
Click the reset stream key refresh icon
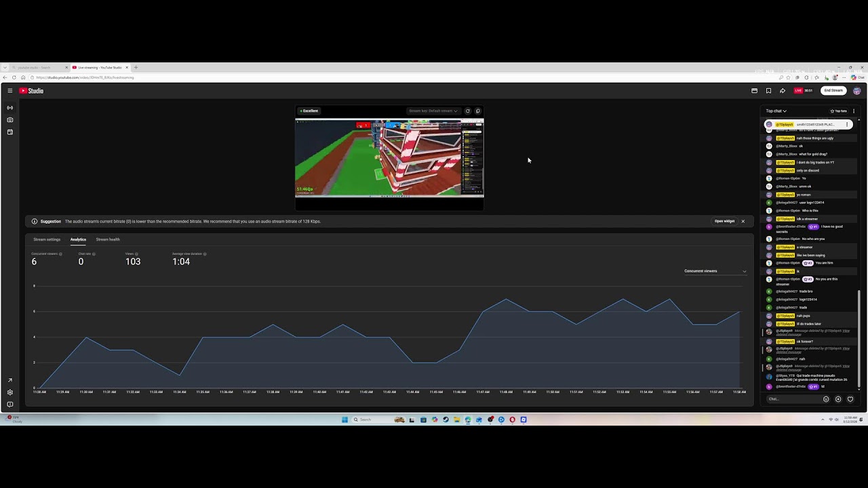[467, 111]
